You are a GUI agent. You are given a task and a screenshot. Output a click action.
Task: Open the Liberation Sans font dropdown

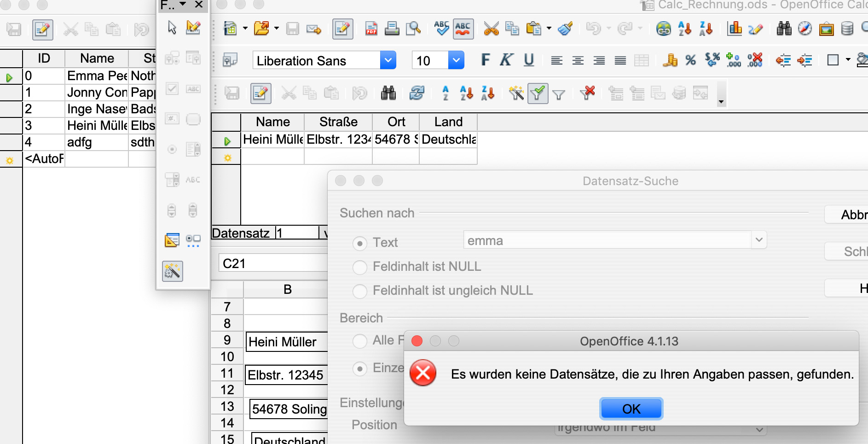[388, 60]
